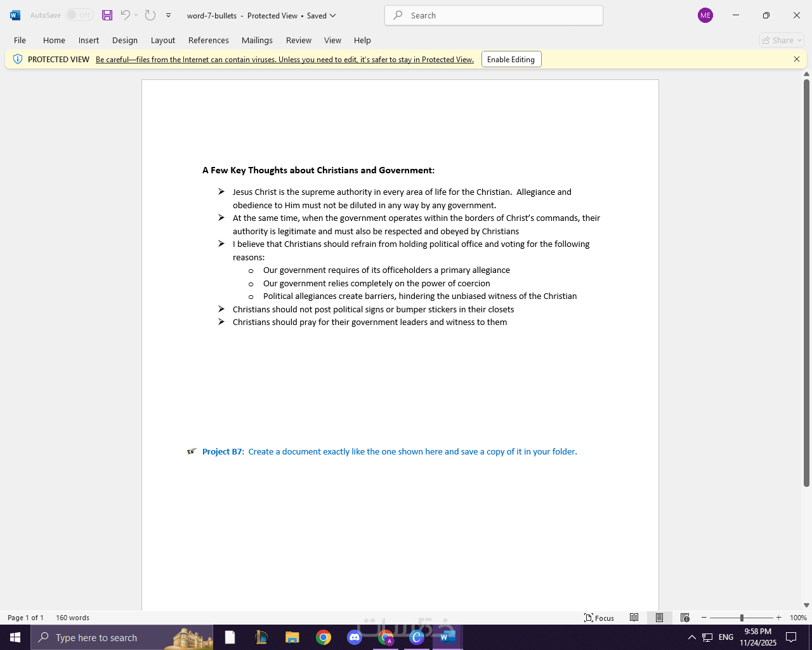Click the Redo circular arrow icon

point(150,15)
